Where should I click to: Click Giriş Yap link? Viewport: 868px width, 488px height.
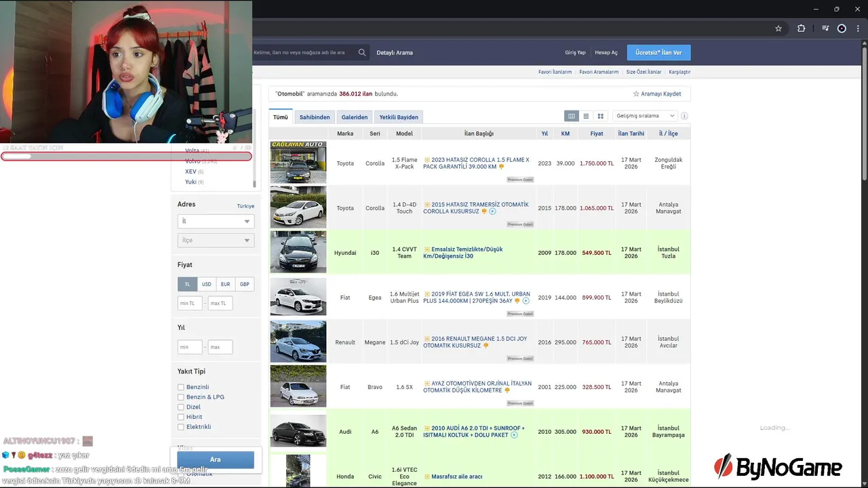pyautogui.click(x=575, y=53)
